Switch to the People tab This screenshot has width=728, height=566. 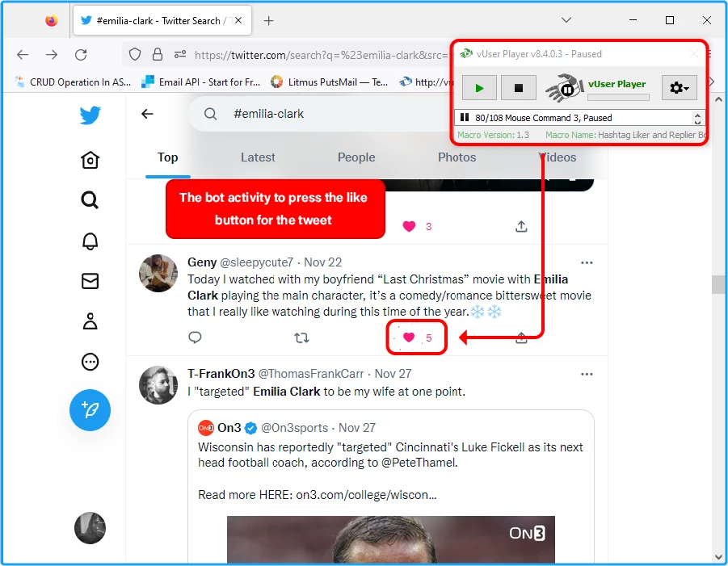click(356, 157)
